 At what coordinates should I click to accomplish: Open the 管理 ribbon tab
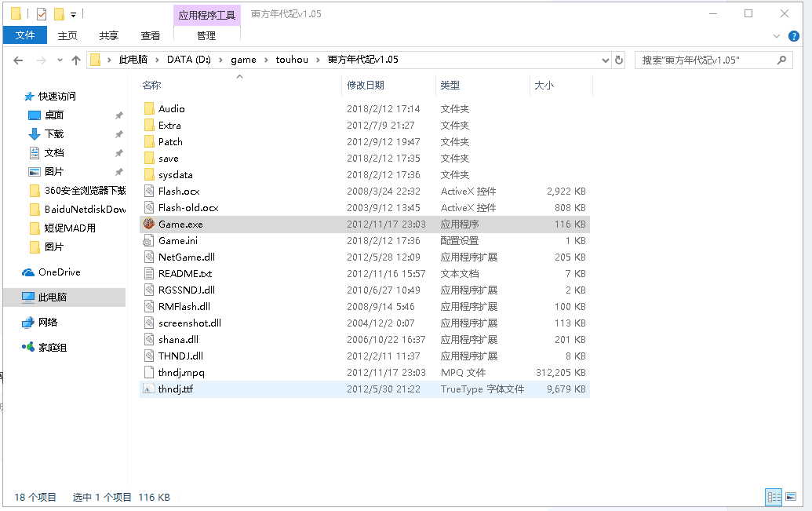[x=206, y=35]
